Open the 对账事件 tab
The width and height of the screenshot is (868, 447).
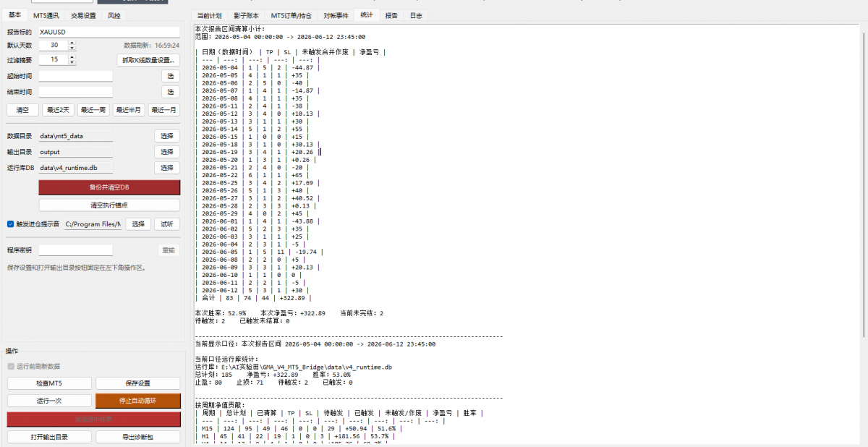336,15
